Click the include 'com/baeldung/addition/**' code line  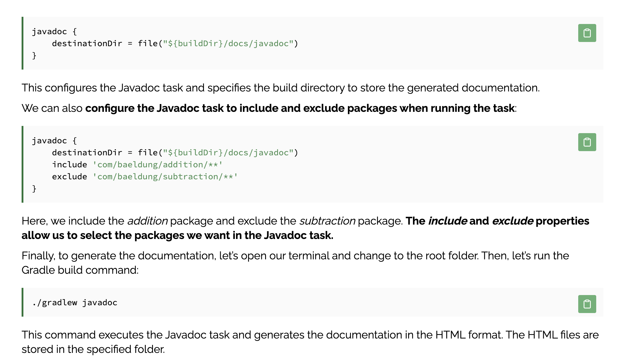[x=137, y=165]
